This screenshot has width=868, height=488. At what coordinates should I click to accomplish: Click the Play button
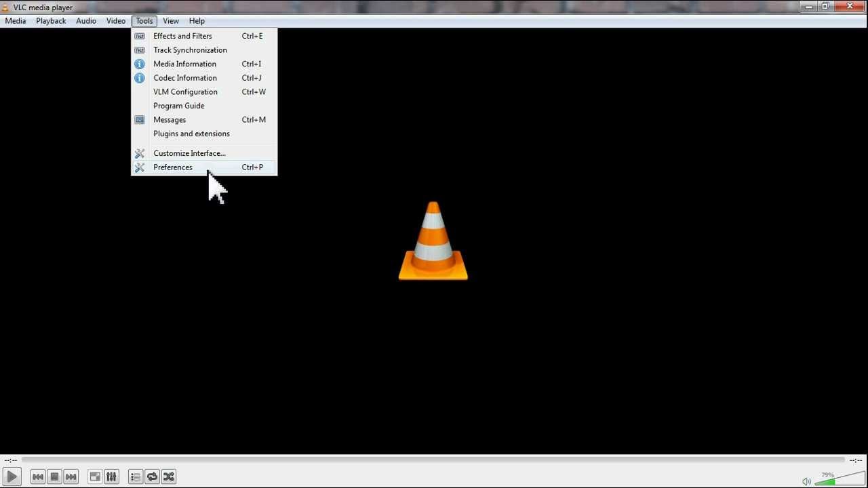(x=12, y=476)
